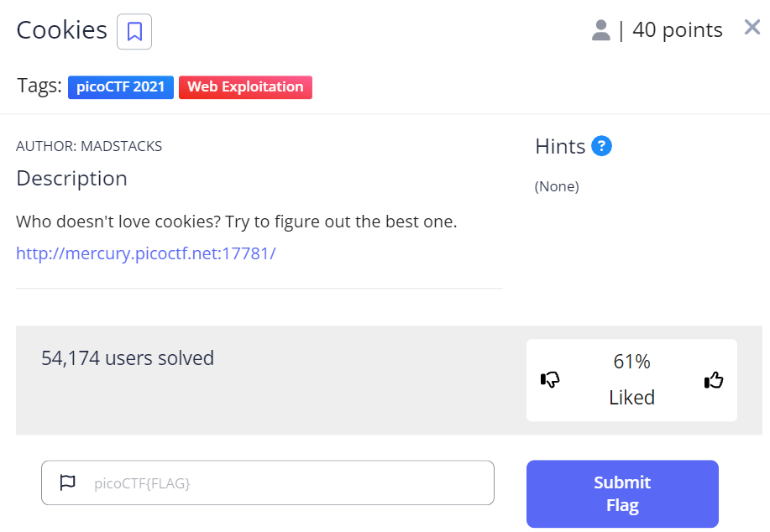Click the user profile icon

tap(600, 29)
